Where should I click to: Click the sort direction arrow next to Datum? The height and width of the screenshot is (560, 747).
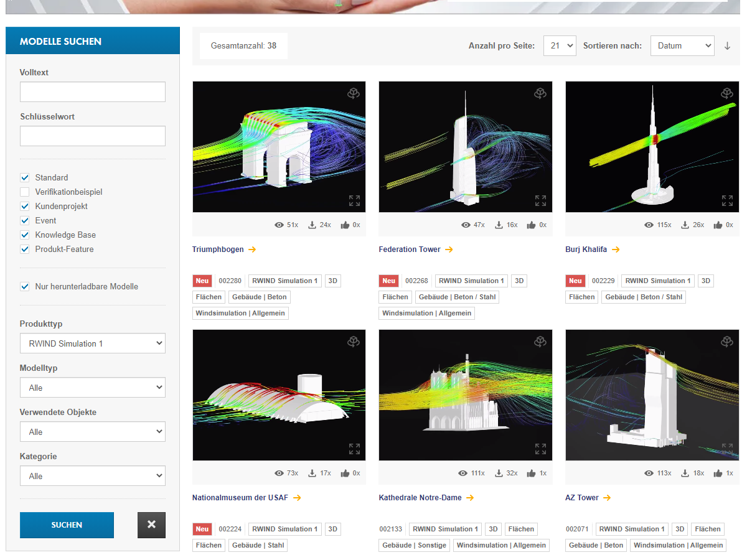(727, 45)
